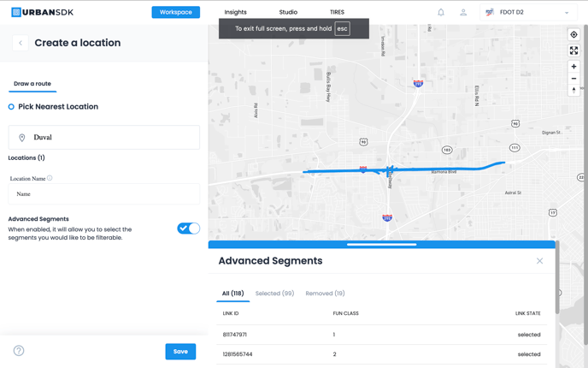Disable the Advanced Segments toggle
The image size is (588, 368).
188,229
